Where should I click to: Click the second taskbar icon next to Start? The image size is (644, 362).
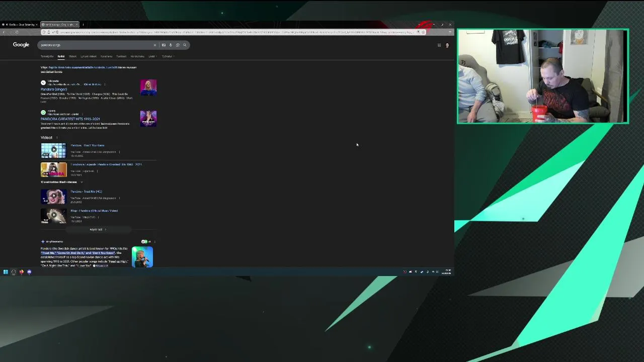pos(14,272)
